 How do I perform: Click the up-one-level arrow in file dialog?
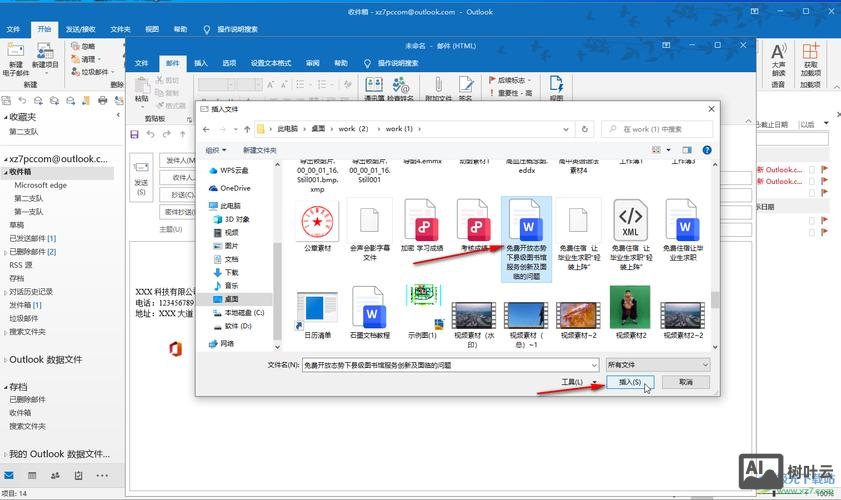(x=246, y=129)
